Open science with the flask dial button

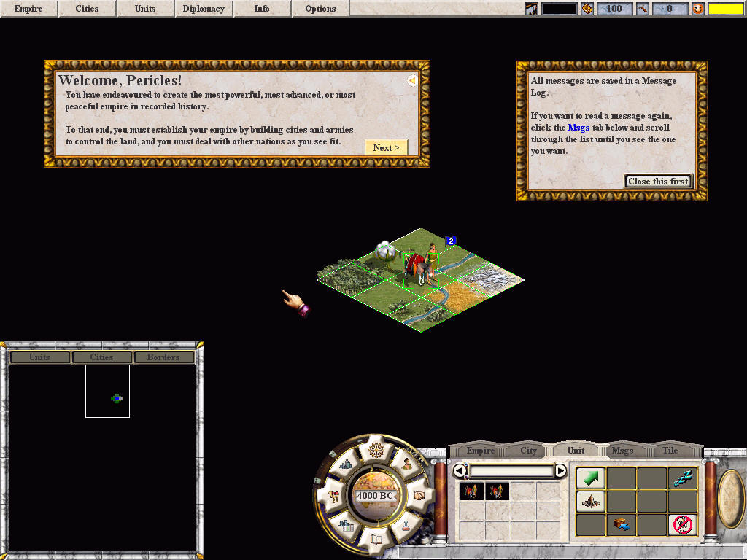click(x=406, y=526)
